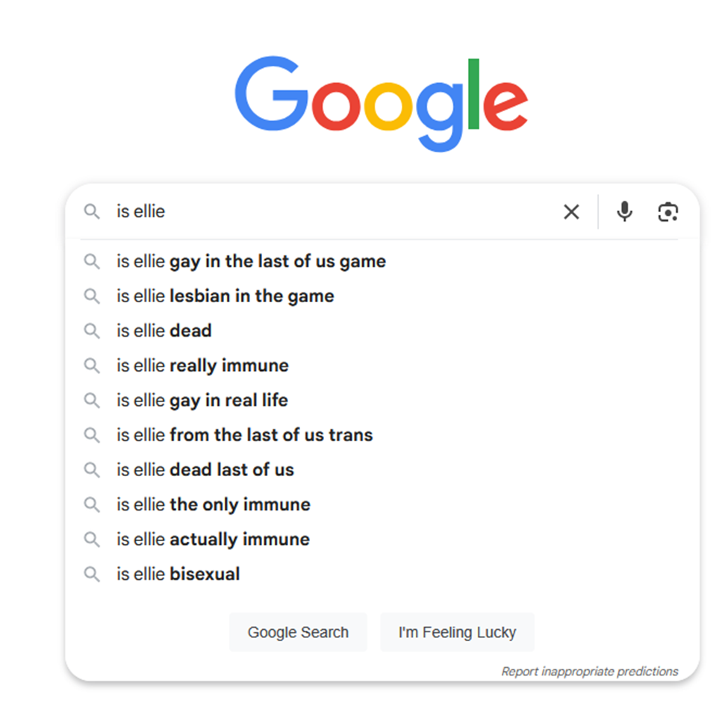Pick "is ellie from the last of us trans"
This screenshot has width=728, height=706.
tap(244, 435)
